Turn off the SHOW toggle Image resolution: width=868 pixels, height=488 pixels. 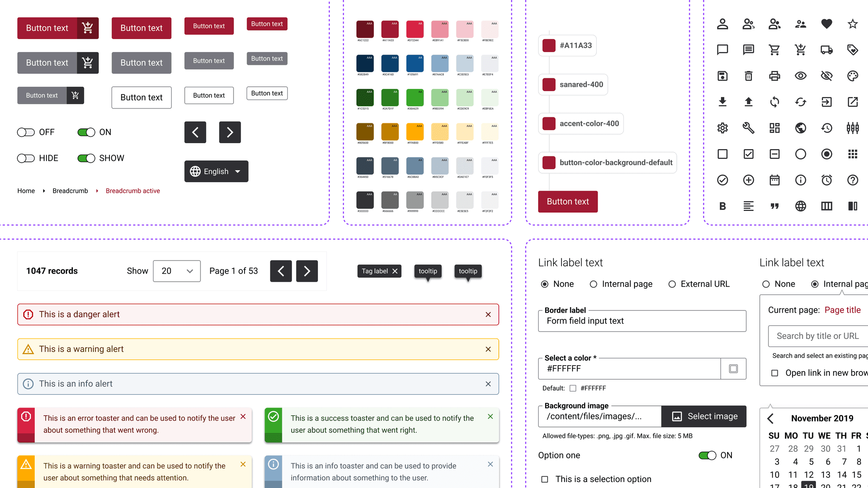[86, 158]
